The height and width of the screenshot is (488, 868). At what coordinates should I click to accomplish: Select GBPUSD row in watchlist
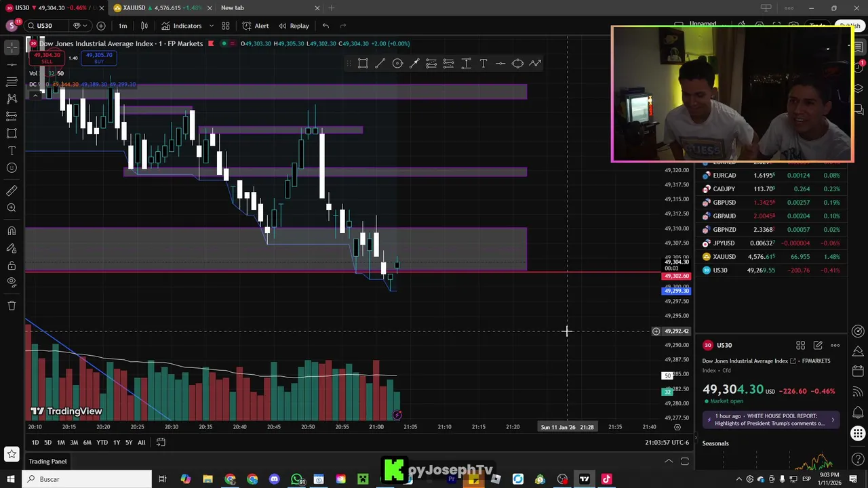(772, 203)
